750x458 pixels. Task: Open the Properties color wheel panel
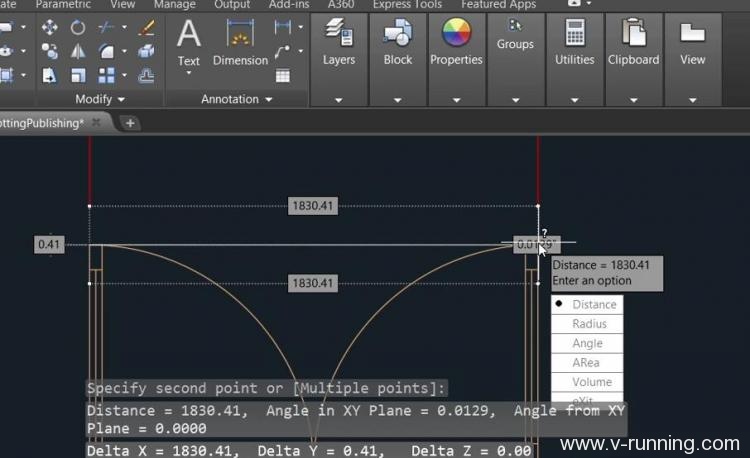click(x=456, y=36)
